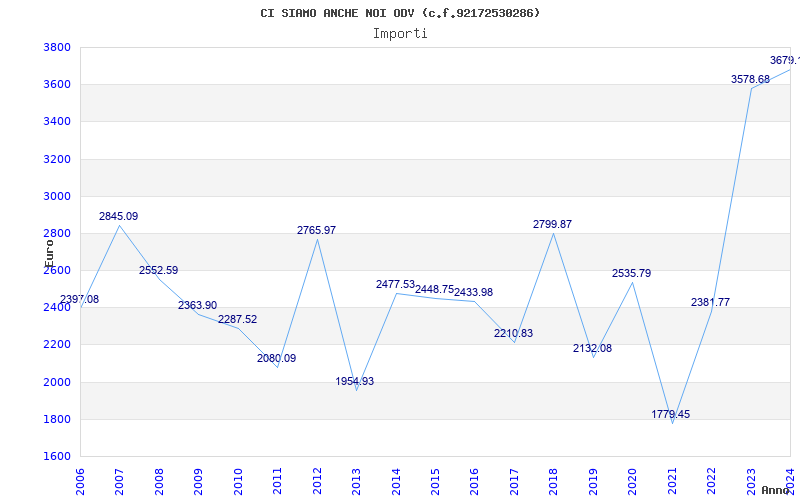This screenshot has width=800, height=500.
Task: Click the data label 2799.87
Action: (x=553, y=224)
